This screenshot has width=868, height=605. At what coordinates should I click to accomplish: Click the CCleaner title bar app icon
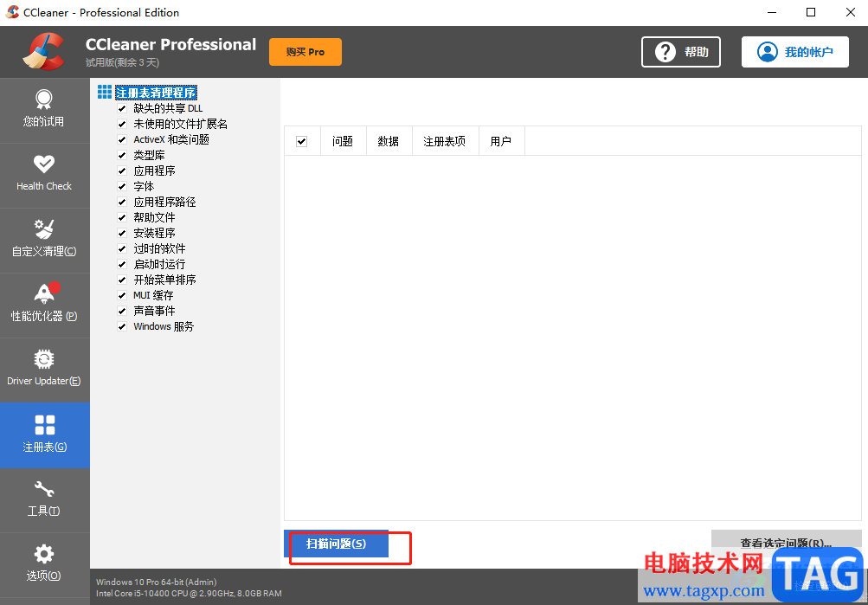point(12,12)
